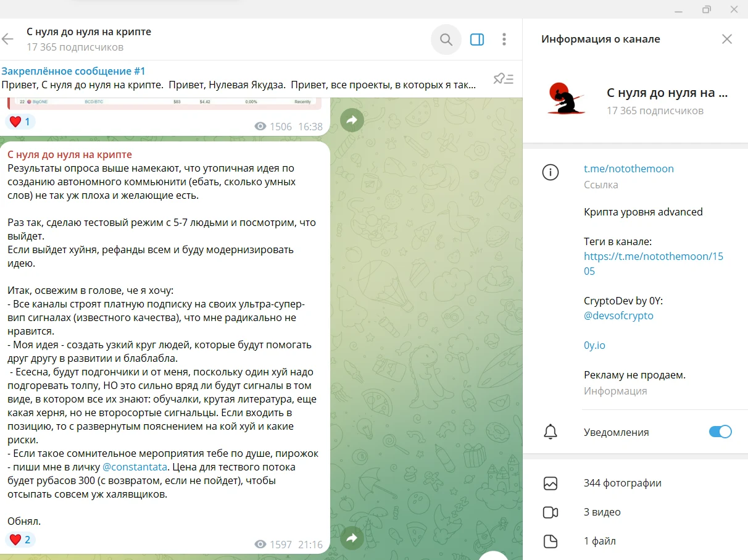
Task: Click the 21:16 timestamp
Action: tap(310, 545)
